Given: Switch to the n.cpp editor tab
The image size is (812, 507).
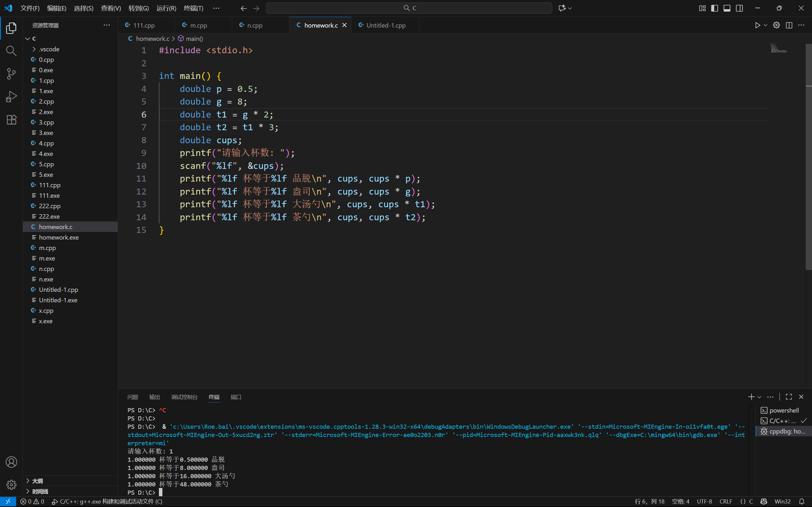Looking at the screenshot, I should (255, 25).
